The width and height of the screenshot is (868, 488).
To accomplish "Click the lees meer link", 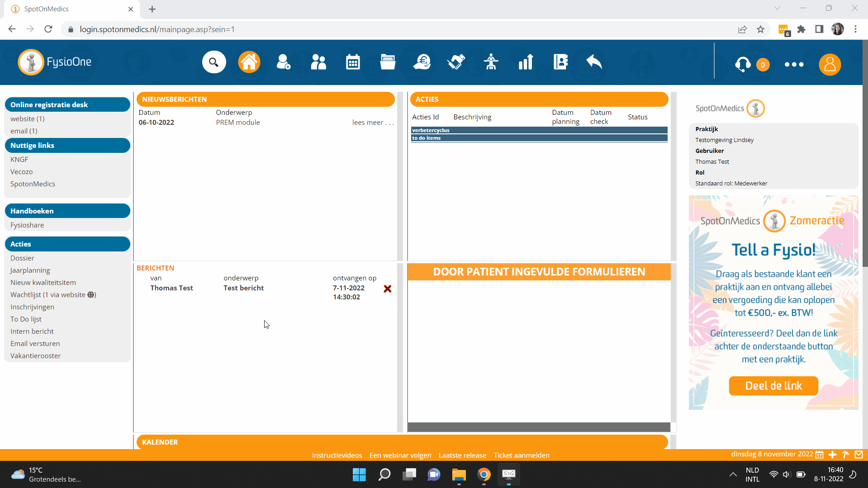I will tap(373, 122).
